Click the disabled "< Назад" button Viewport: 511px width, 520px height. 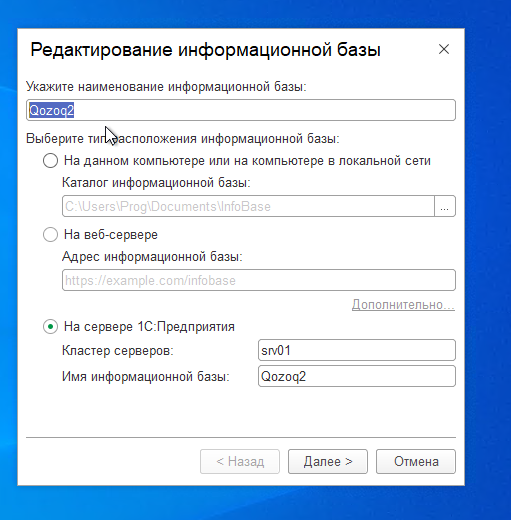point(240,462)
